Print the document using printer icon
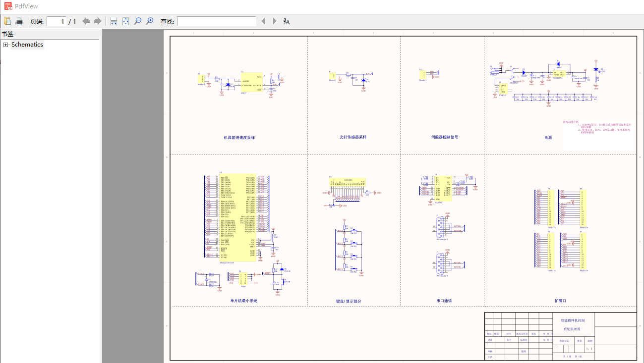 tap(19, 21)
